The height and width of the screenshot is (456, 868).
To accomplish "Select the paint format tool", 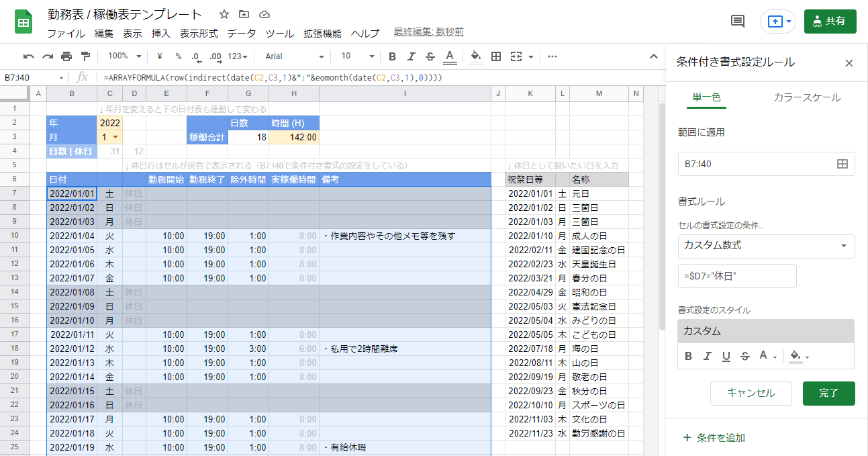I will tap(85, 56).
